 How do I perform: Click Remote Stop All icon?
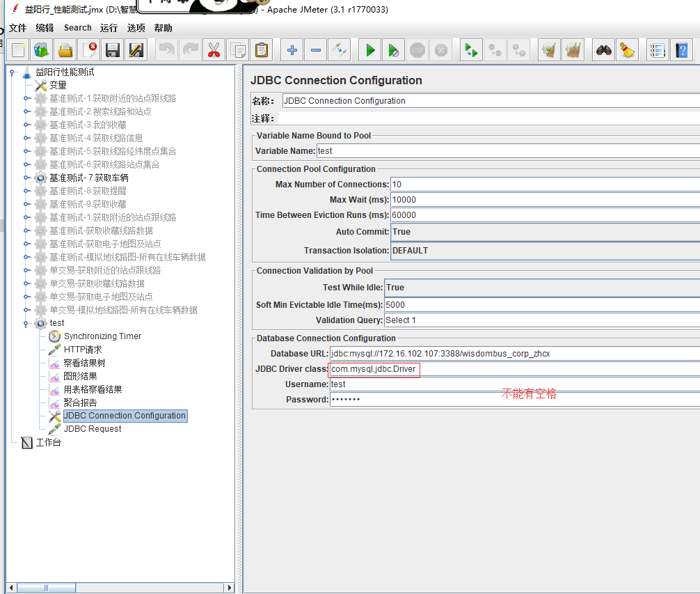[495, 50]
